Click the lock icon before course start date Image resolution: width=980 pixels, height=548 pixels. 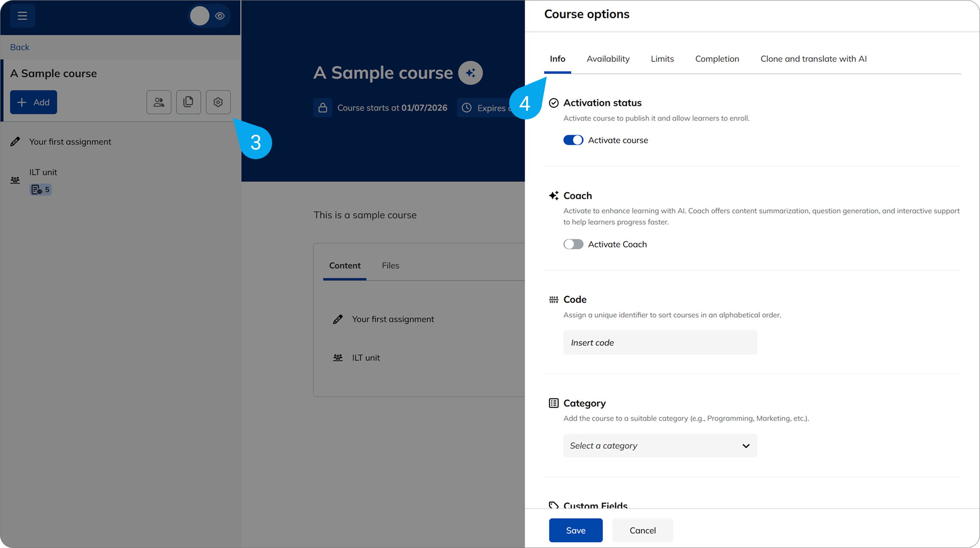(323, 108)
